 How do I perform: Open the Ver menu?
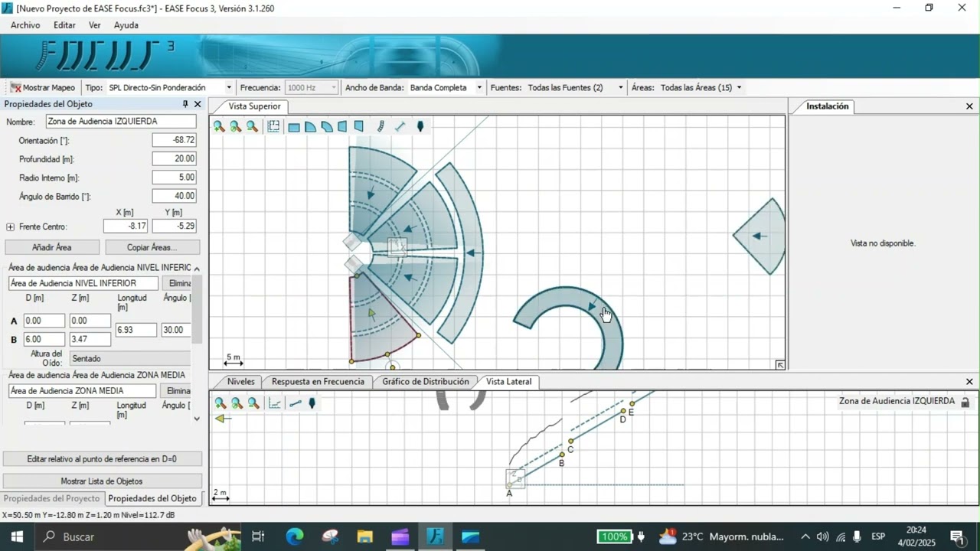tap(94, 25)
